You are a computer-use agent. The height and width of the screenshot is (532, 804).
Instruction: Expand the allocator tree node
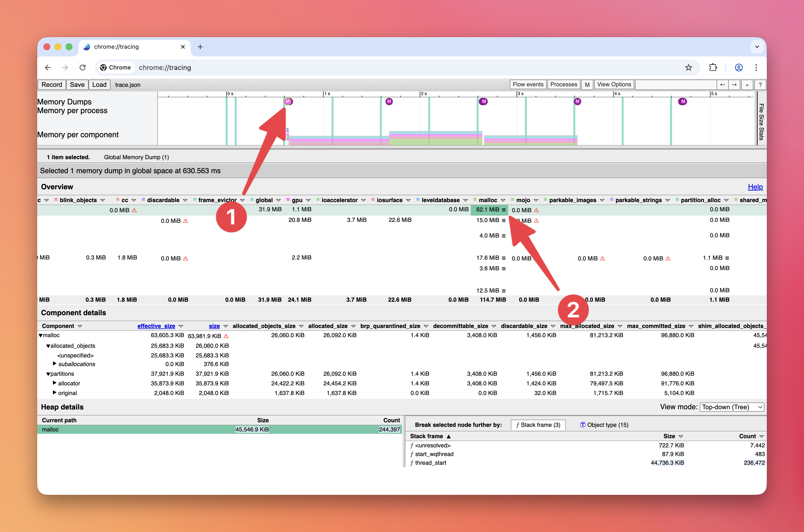[55, 383]
